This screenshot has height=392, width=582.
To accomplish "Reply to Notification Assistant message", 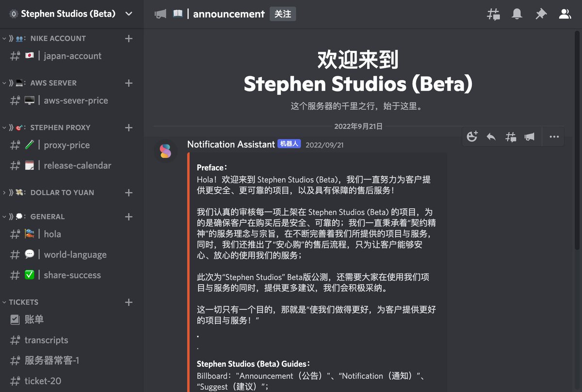I will pos(491,137).
